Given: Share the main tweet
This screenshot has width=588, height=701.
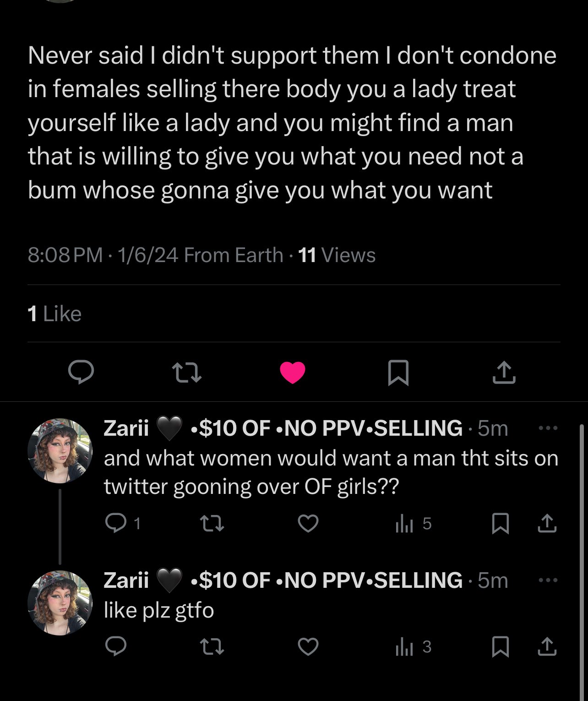Looking at the screenshot, I should point(504,372).
